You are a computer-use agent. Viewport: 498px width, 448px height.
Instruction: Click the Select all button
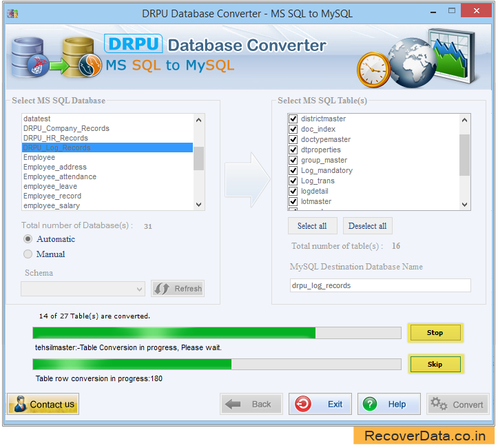click(x=312, y=226)
